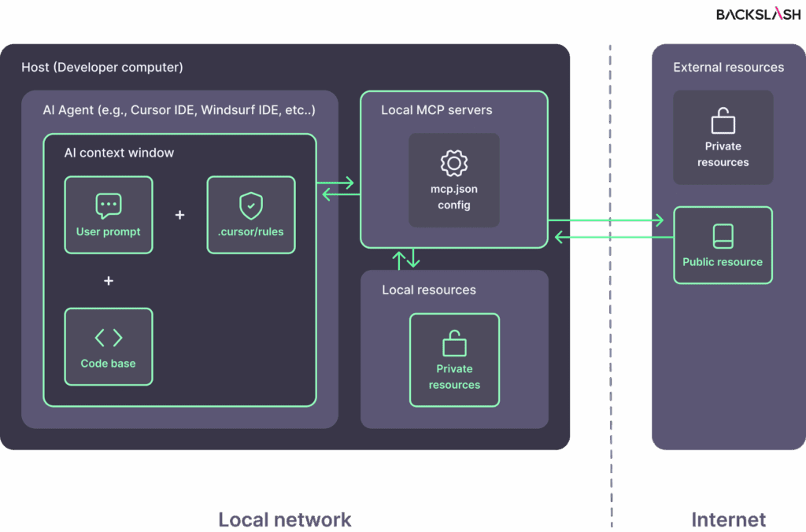This screenshot has width=806, height=532.
Task: Click the AI context window heading
Action: pos(119,153)
